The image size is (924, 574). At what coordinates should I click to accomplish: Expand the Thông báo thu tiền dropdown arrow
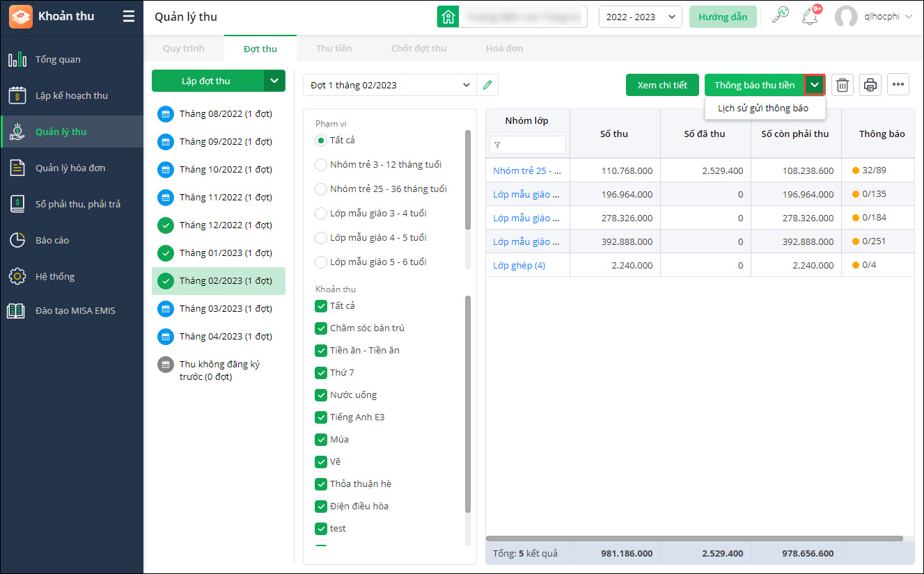[815, 85]
